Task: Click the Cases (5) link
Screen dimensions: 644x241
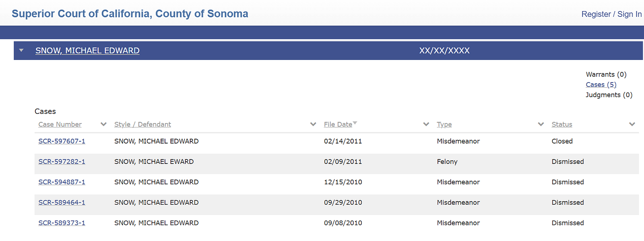Action: (x=601, y=85)
